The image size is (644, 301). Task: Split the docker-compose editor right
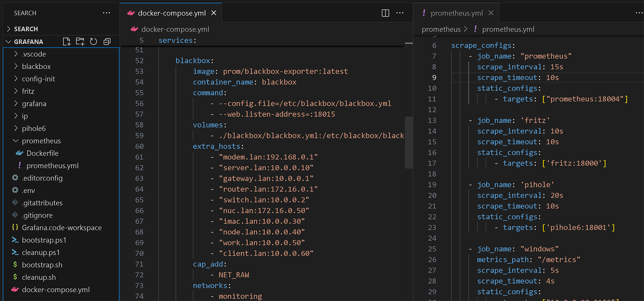pyautogui.click(x=385, y=13)
